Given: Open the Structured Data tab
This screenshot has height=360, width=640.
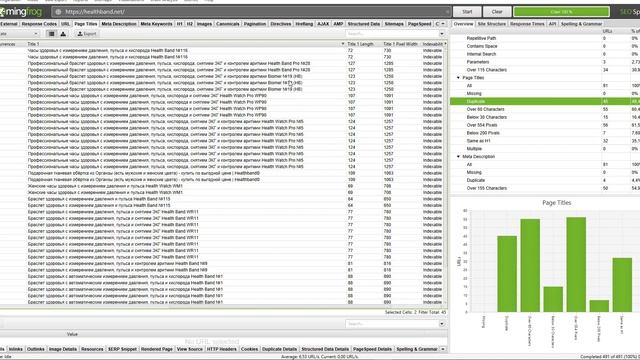Looking at the screenshot, I should (364, 24).
